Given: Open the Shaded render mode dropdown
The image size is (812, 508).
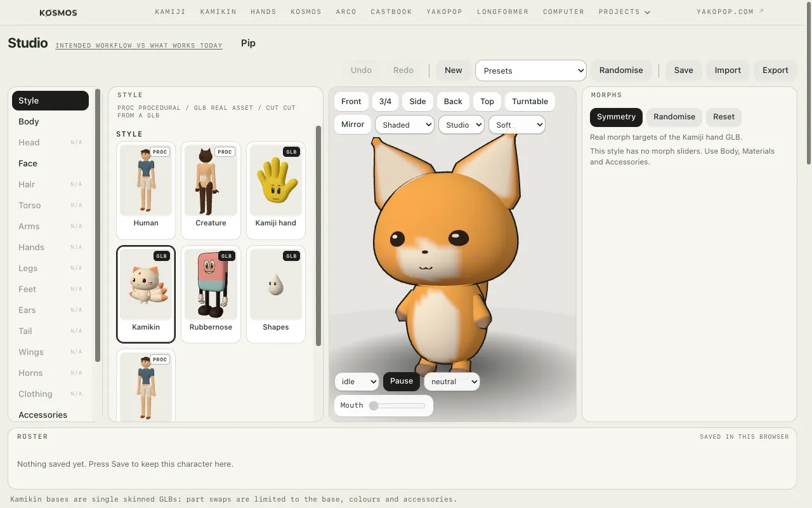Looking at the screenshot, I should pyautogui.click(x=405, y=124).
